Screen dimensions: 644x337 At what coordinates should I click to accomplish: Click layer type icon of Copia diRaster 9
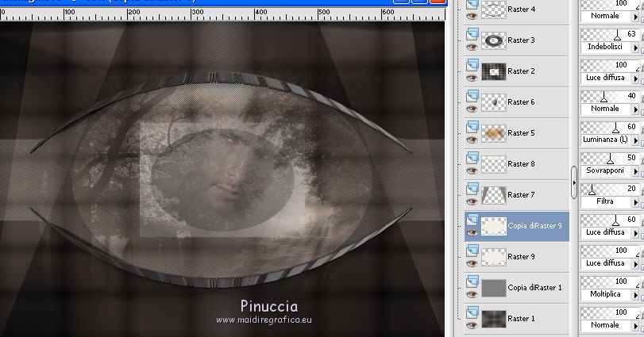[472, 219]
